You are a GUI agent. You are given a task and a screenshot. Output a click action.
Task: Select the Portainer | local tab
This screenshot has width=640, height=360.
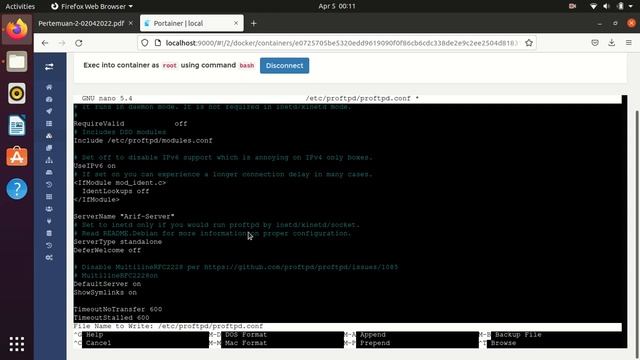click(192, 24)
